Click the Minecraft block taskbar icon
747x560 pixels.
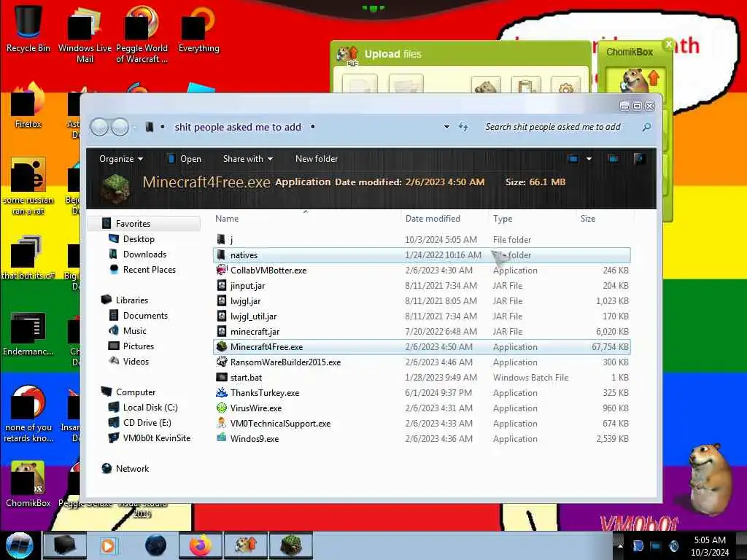291,545
